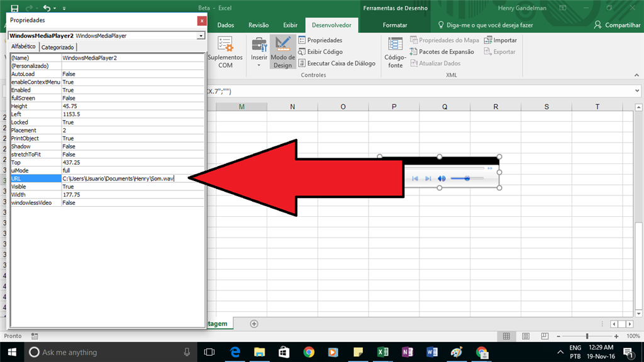
Task: Open XML Código-fonte pane
Action: [395, 52]
